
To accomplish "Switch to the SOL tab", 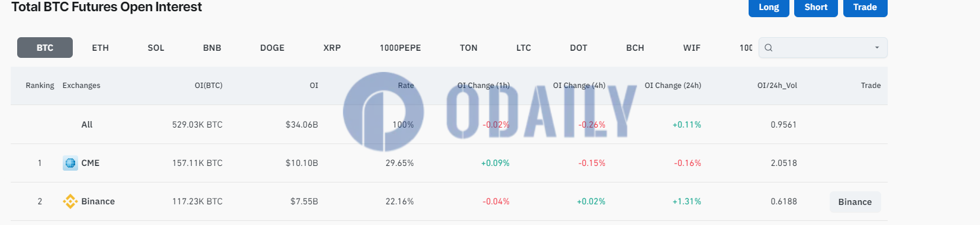I will click(156, 48).
